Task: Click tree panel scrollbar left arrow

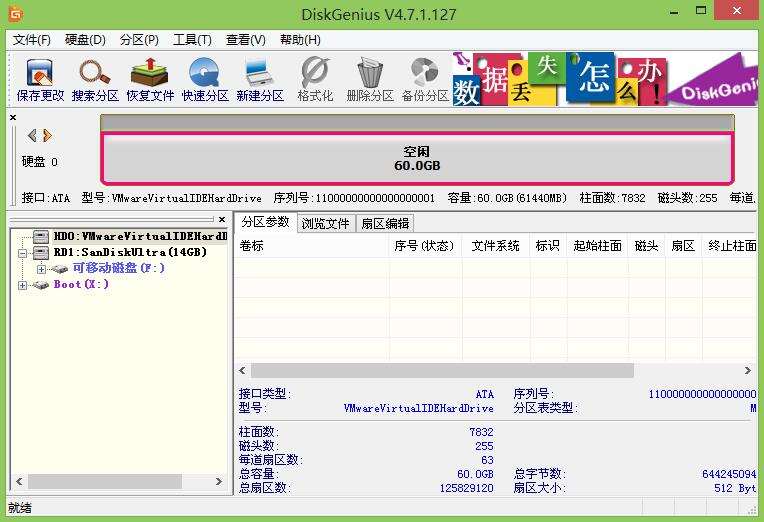Action: coord(19,482)
